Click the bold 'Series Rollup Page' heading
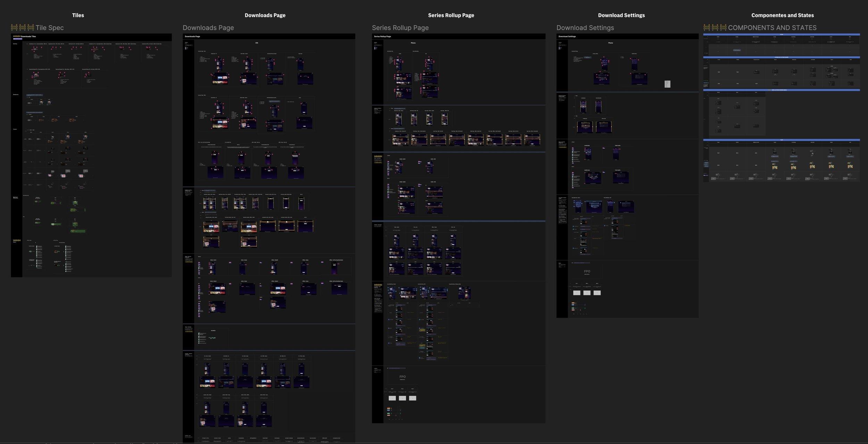The height and width of the screenshot is (444, 868). (451, 15)
